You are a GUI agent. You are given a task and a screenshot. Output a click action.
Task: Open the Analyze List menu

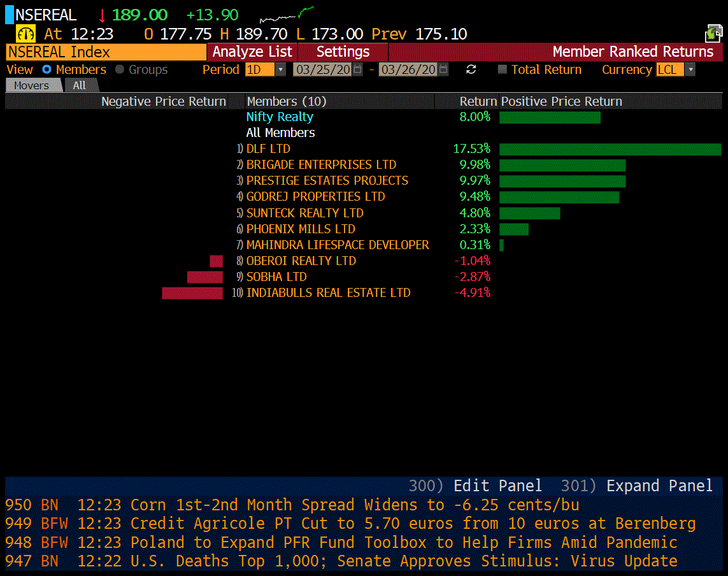click(252, 52)
